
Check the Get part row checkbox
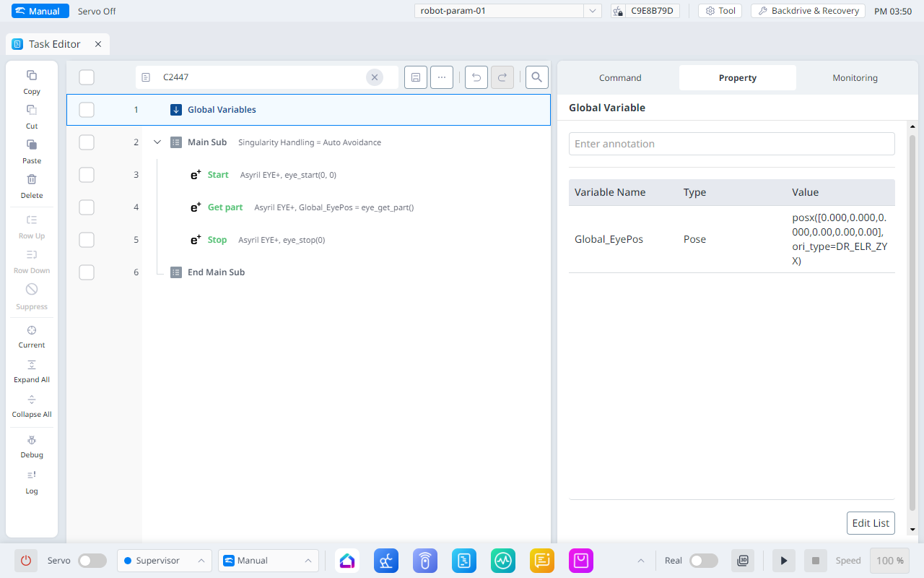click(87, 207)
